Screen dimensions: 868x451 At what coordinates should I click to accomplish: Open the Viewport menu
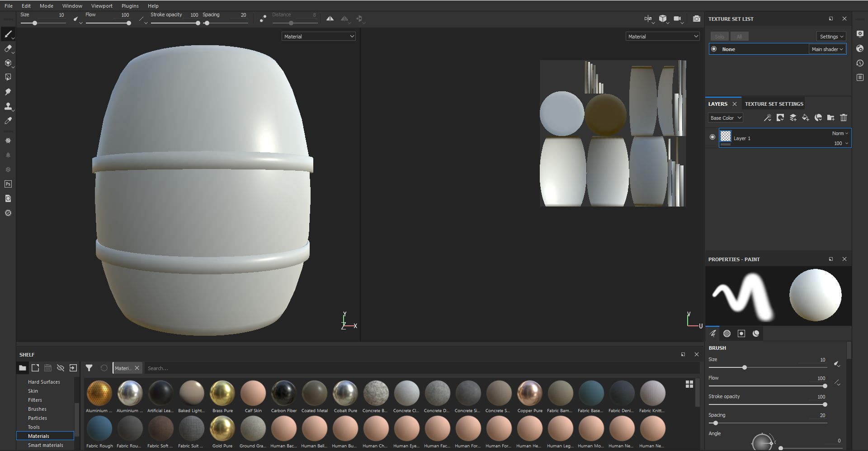tap(101, 6)
